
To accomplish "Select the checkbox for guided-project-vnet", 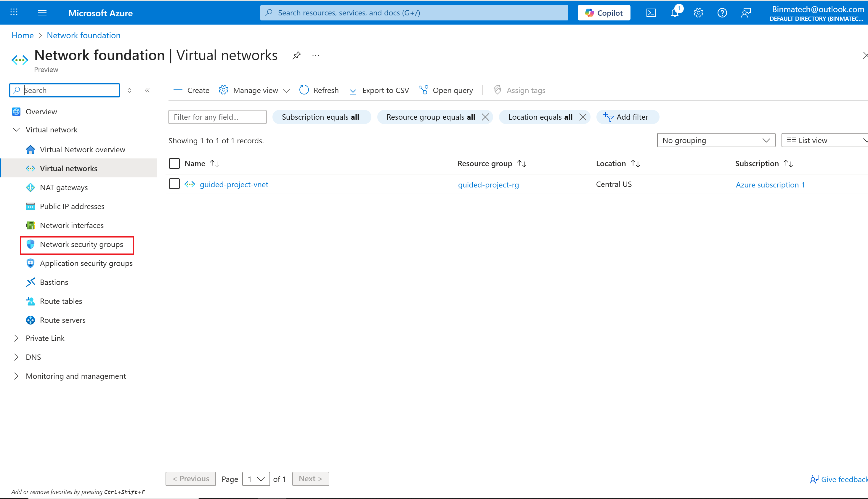I will [174, 184].
